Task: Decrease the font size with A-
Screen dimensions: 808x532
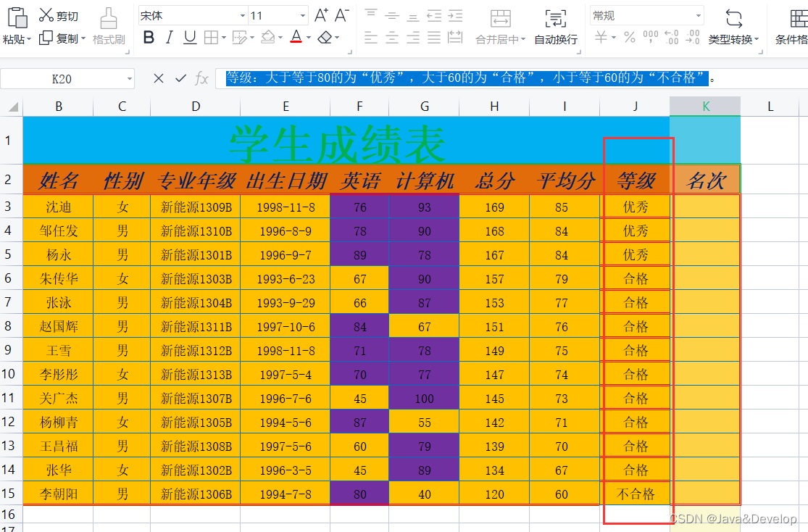Action: click(341, 15)
